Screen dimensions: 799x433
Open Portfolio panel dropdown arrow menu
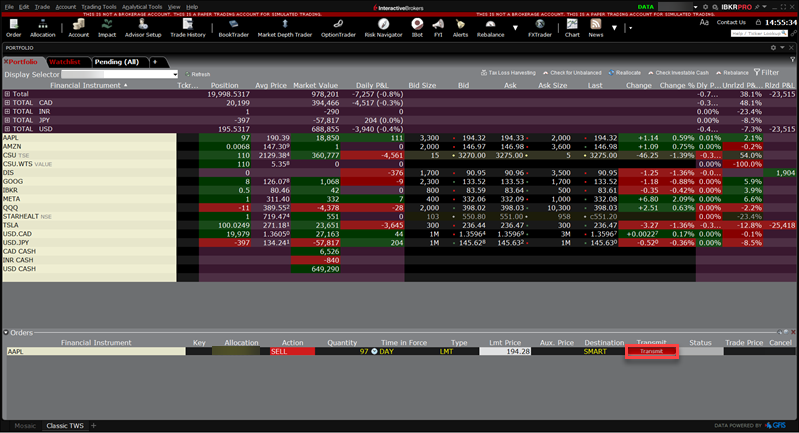(x=782, y=48)
